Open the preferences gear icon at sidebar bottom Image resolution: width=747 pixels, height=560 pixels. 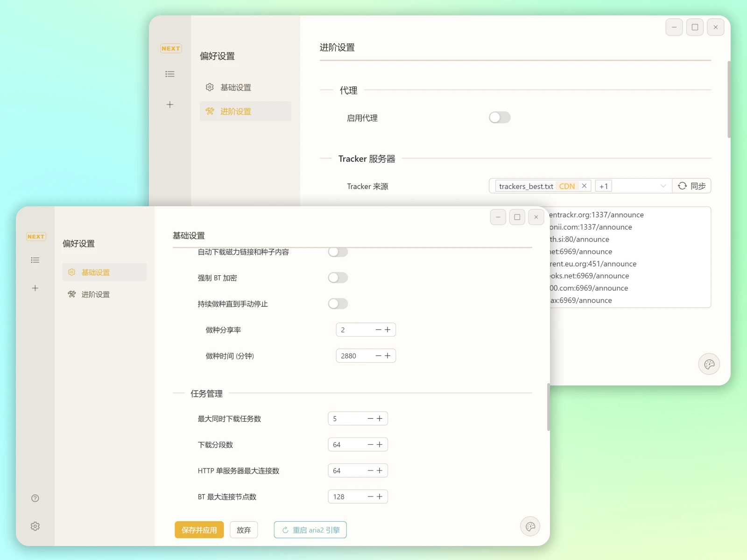(35, 526)
